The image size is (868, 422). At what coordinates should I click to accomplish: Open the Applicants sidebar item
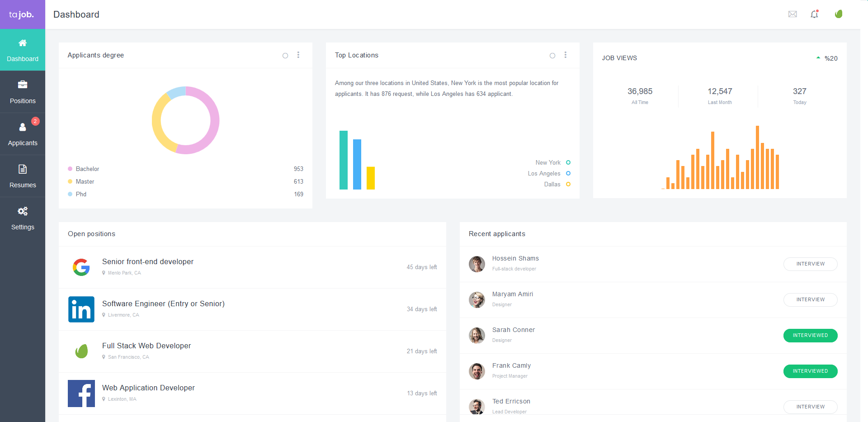point(23,134)
